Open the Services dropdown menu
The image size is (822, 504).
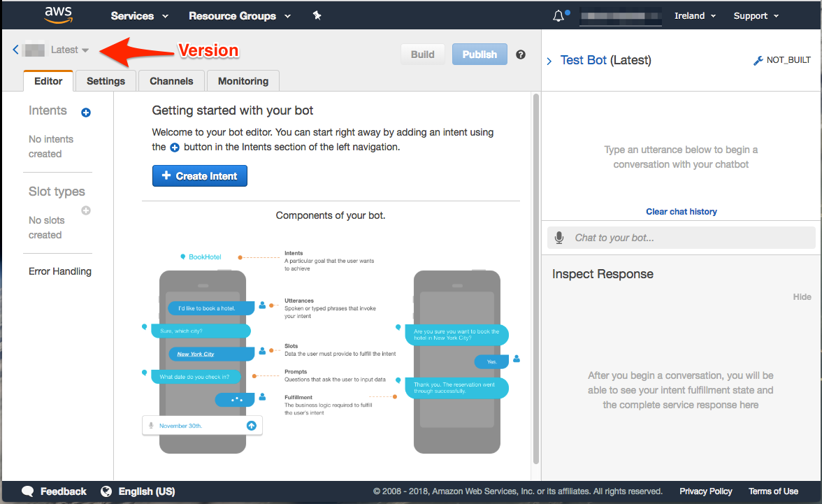[x=140, y=15]
